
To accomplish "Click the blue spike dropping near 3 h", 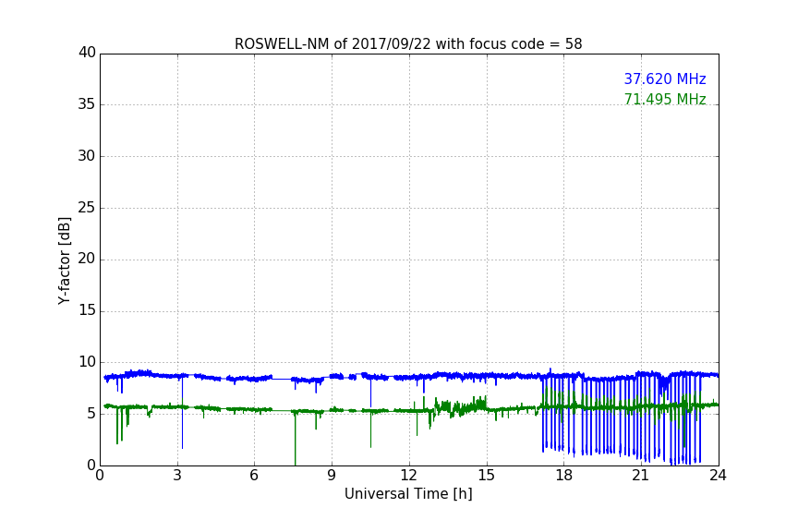I will (182, 412).
